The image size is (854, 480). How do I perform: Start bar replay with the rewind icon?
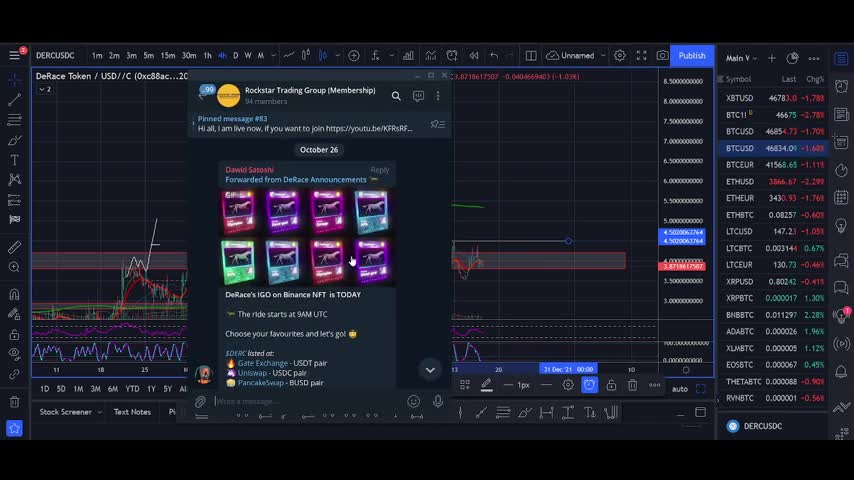tap(474, 56)
